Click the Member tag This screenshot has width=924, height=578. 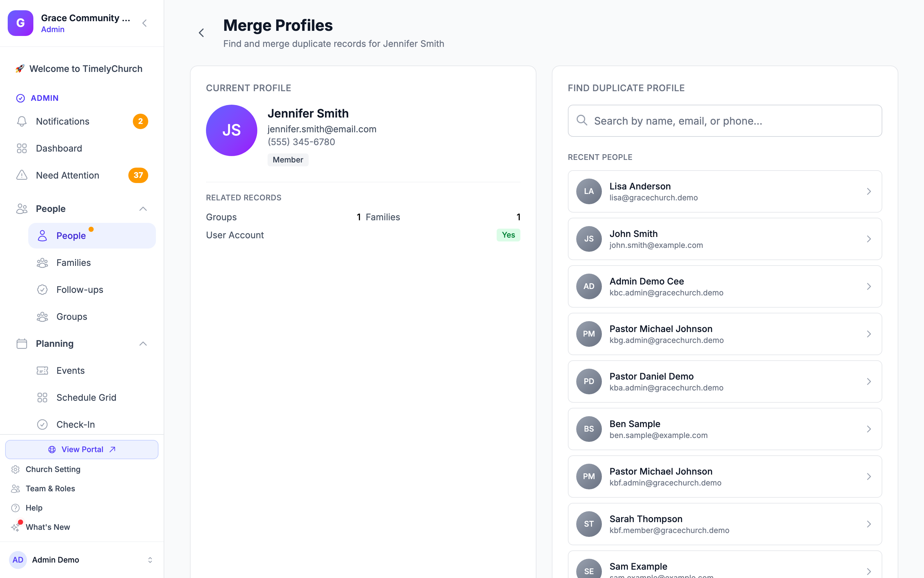click(288, 160)
